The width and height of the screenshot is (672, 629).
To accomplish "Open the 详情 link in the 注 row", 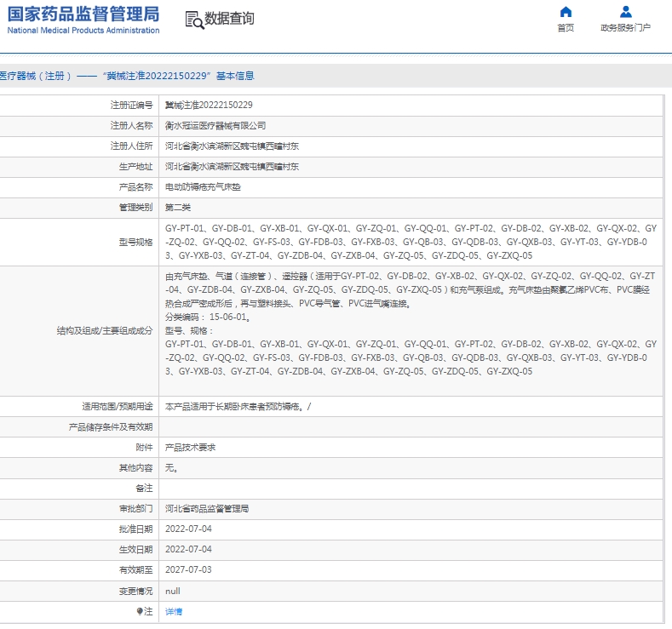I will 174,611.
